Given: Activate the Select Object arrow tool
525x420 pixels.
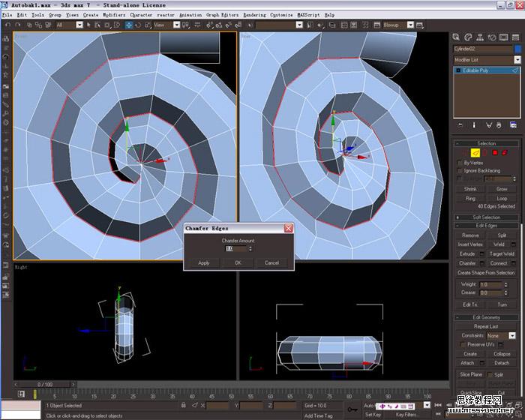Looking at the screenshot, I should [x=88, y=25].
